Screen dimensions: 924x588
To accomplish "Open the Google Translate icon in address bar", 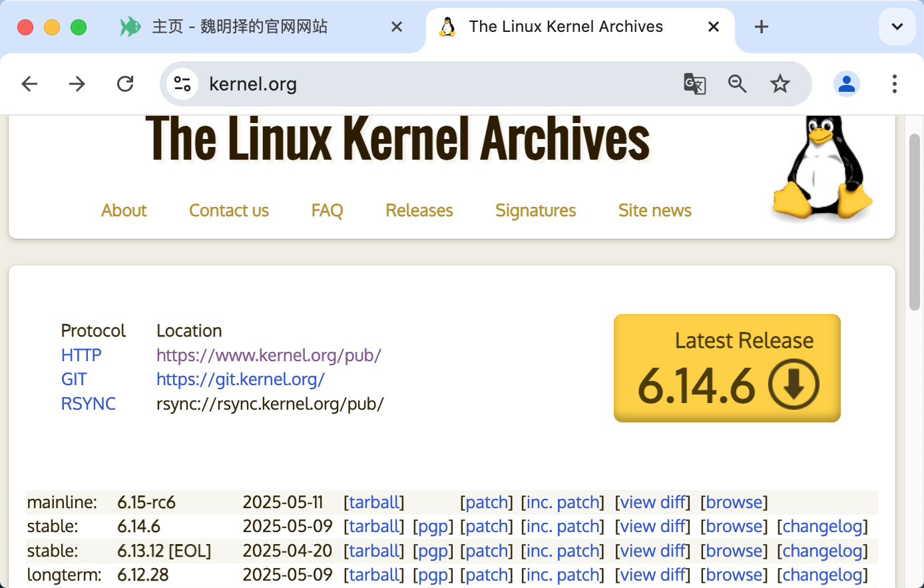I will point(694,84).
